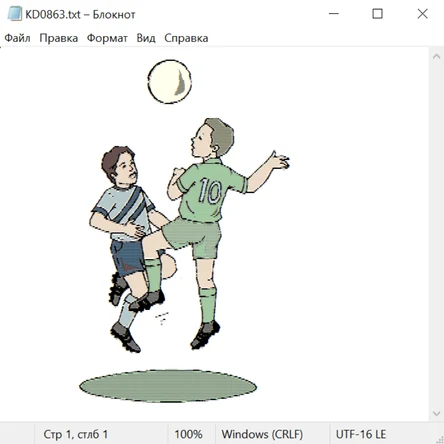
Task: Click the scroll up arrow
Action: [x=436, y=56]
